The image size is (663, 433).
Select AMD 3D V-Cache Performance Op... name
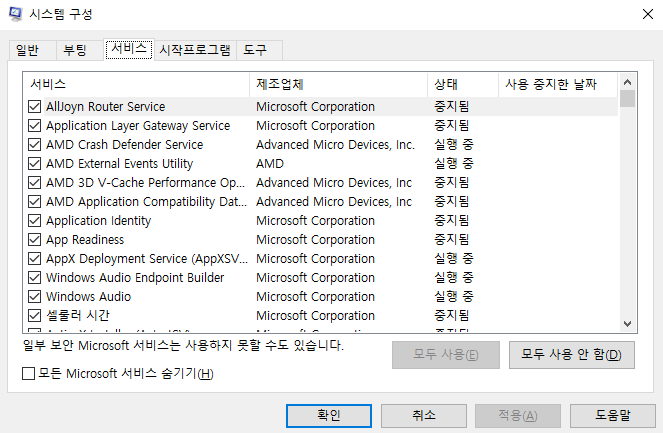[x=145, y=183]
